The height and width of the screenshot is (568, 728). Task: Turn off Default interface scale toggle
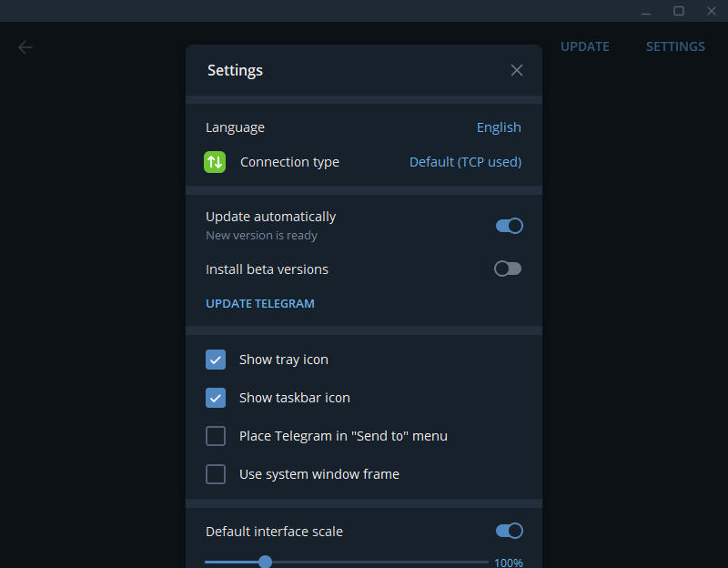pos(509,531)
